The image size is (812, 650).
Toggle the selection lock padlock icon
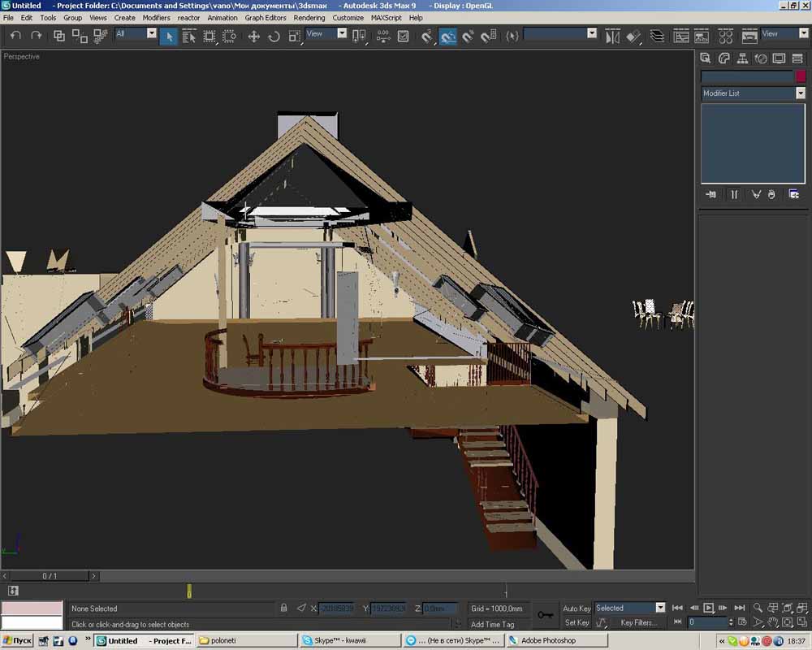click(x=283, y=608)
